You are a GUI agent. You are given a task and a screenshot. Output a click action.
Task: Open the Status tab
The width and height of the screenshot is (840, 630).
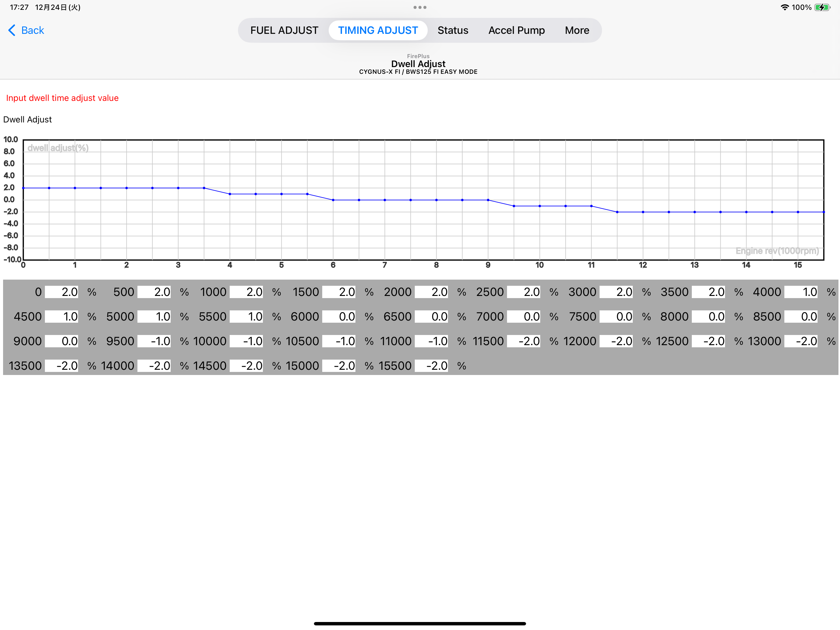453,30
